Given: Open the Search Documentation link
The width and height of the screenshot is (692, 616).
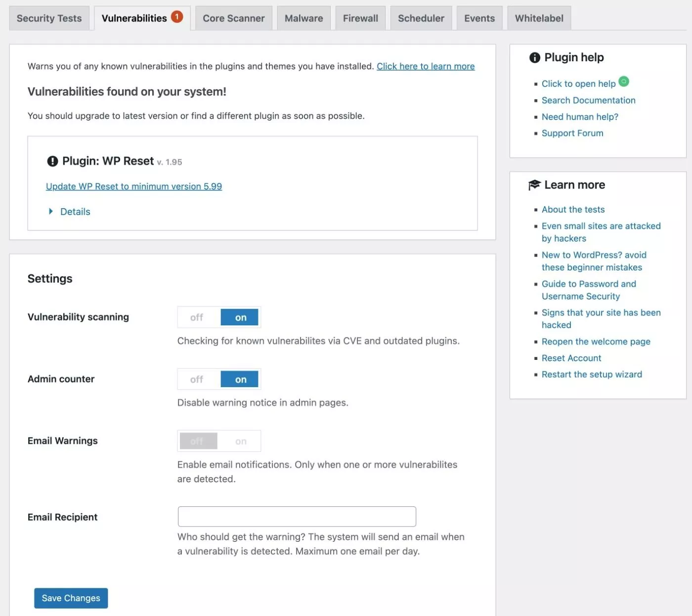Looking at the screenshot, I should (588, 100).
